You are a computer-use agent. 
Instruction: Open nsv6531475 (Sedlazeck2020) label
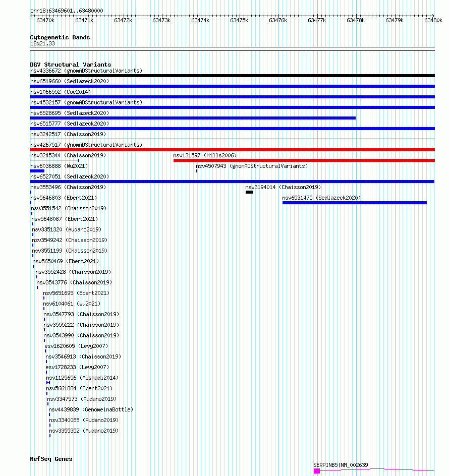click(x=321, y=198)
